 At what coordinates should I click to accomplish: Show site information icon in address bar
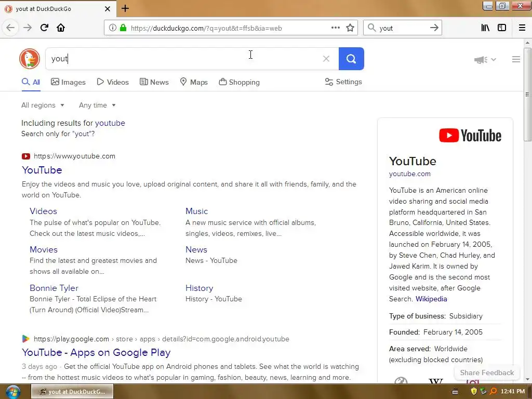pos(113,28)
